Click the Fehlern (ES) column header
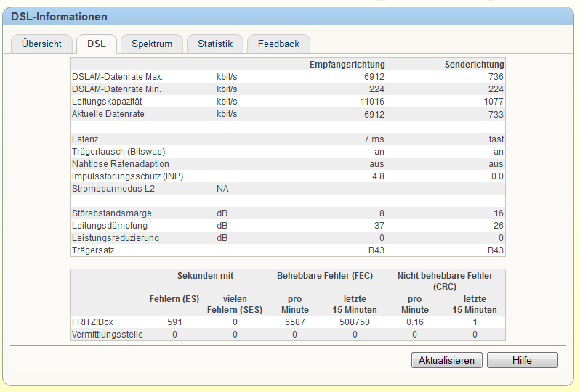Image resolution: width=580 pixels, height=392 pixels. (x=174, y=299)
